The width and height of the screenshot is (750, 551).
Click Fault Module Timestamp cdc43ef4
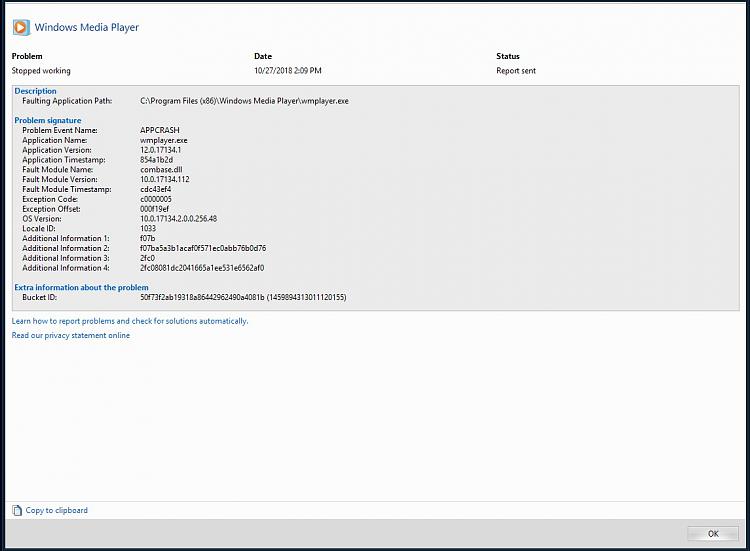[155, 189]
